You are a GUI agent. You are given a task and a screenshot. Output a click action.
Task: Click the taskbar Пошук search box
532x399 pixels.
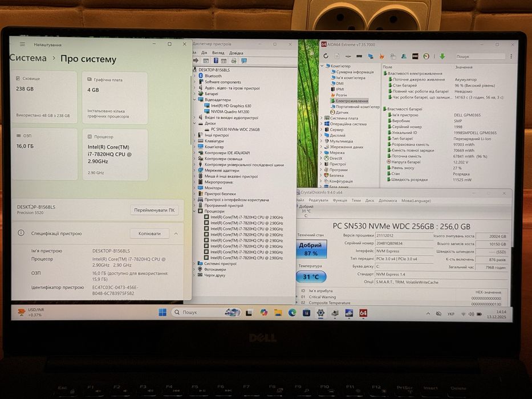coord(206,312)
